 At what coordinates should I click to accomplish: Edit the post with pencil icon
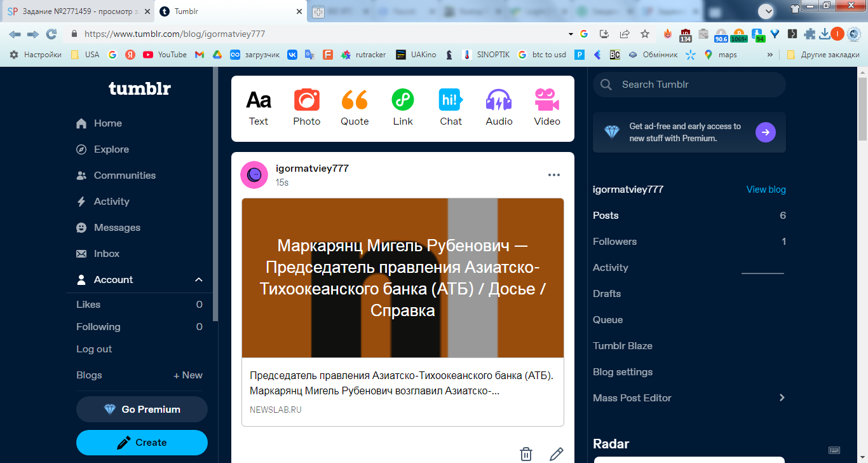556,453
